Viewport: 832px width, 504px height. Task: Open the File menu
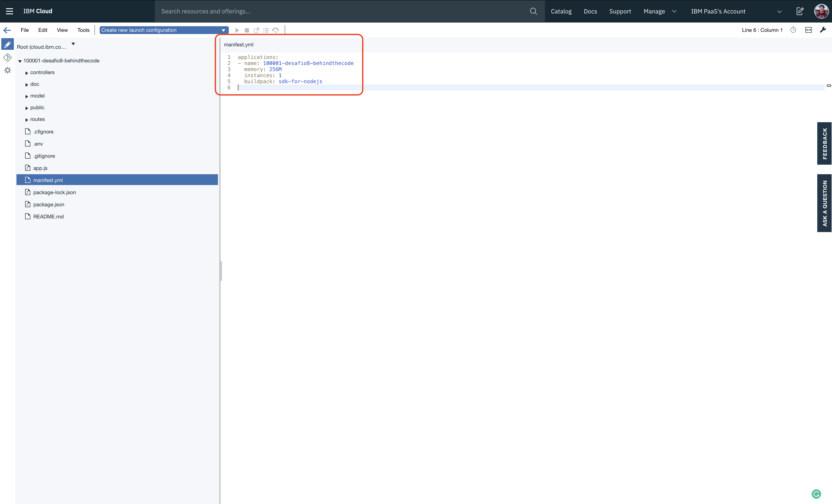25,30
